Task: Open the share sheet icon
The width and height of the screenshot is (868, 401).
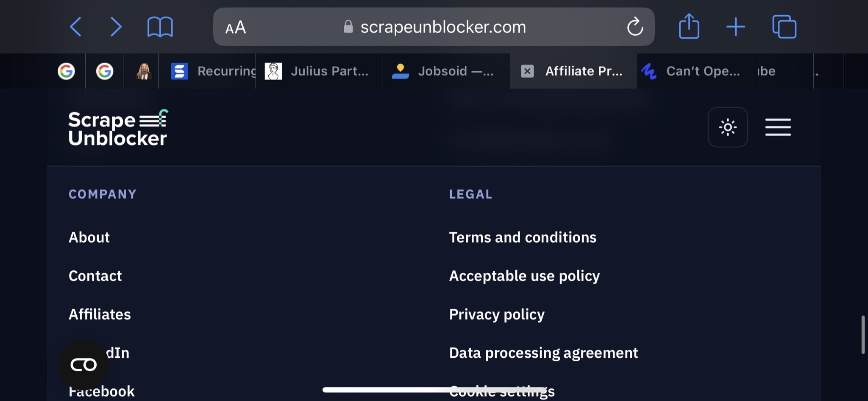Action: 689,26
